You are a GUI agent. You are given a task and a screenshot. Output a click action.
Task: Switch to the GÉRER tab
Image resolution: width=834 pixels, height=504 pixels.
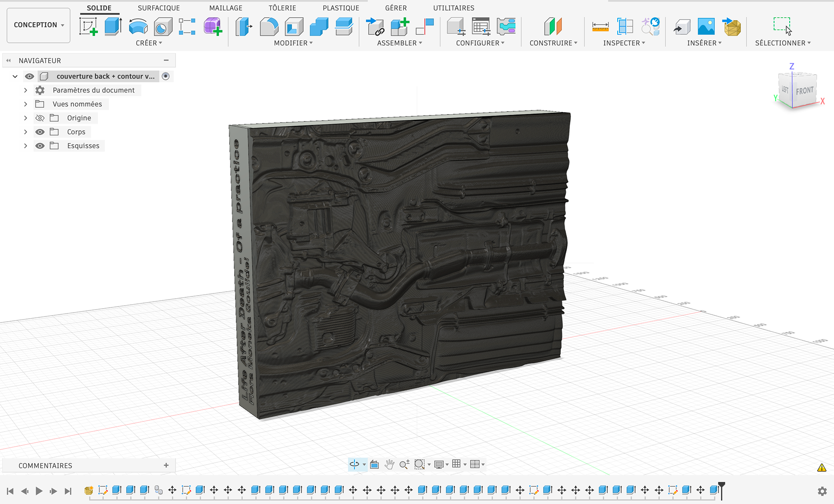(x=396, y=8)
